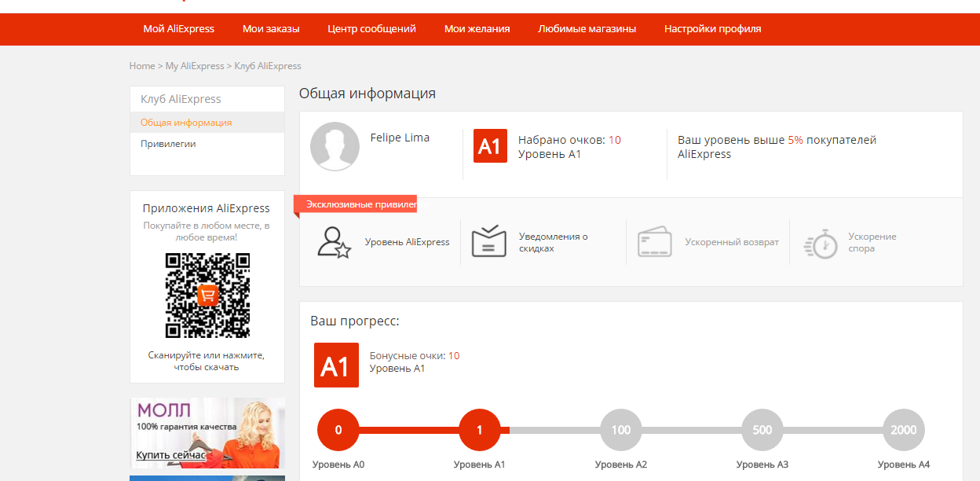
Task: Click the Набрано очков: 10 text
Action: tap(569, 140)
